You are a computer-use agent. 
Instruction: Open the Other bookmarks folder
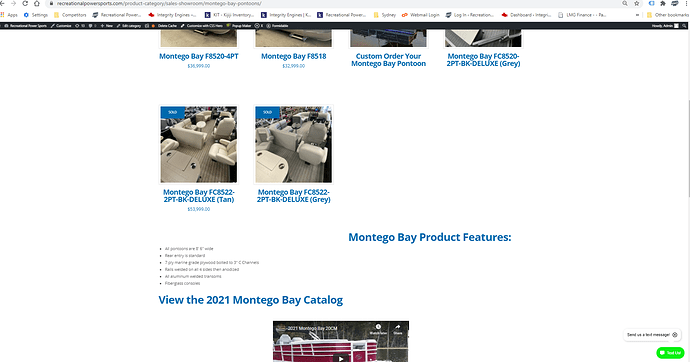coord(668,15)
